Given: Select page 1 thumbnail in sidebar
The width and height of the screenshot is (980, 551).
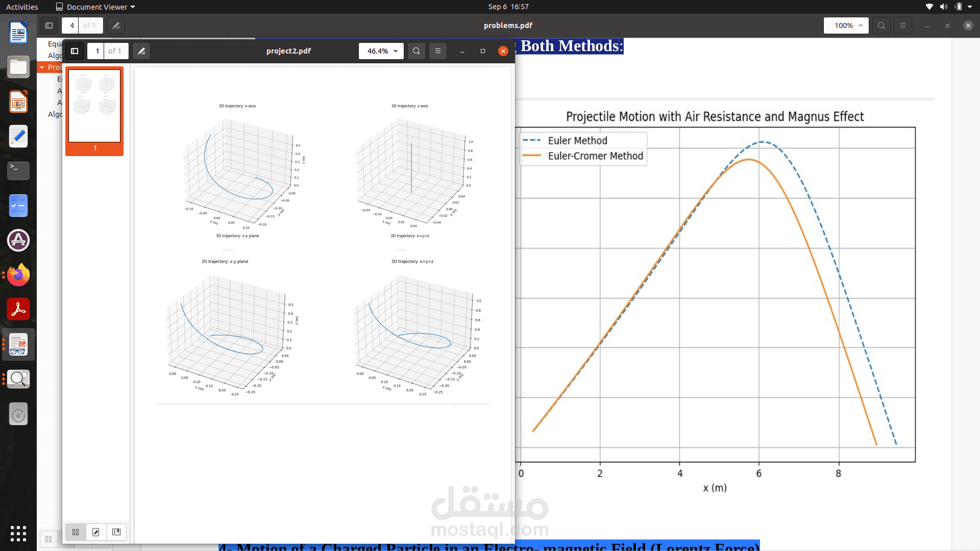Looking at the screenshot, I should [94, 106].
